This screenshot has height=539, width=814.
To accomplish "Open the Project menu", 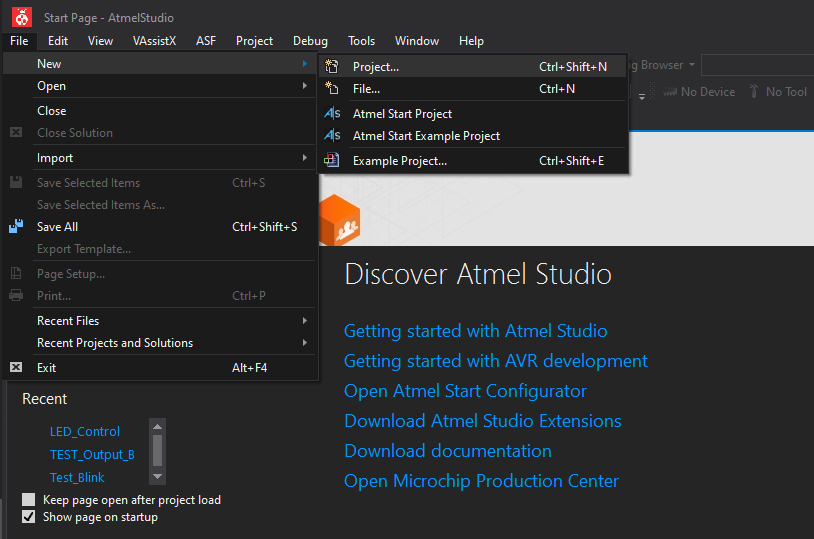I will tap(254, 41).
